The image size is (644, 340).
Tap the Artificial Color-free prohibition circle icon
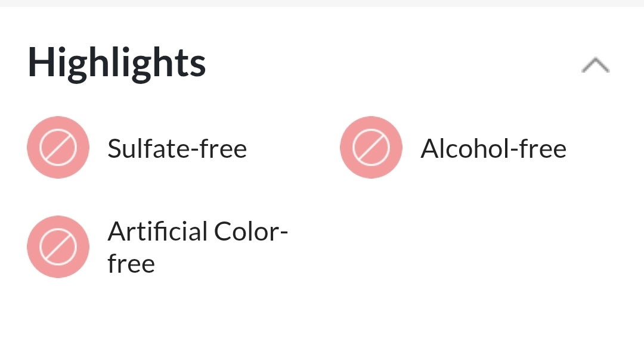(x=58, y=247)
